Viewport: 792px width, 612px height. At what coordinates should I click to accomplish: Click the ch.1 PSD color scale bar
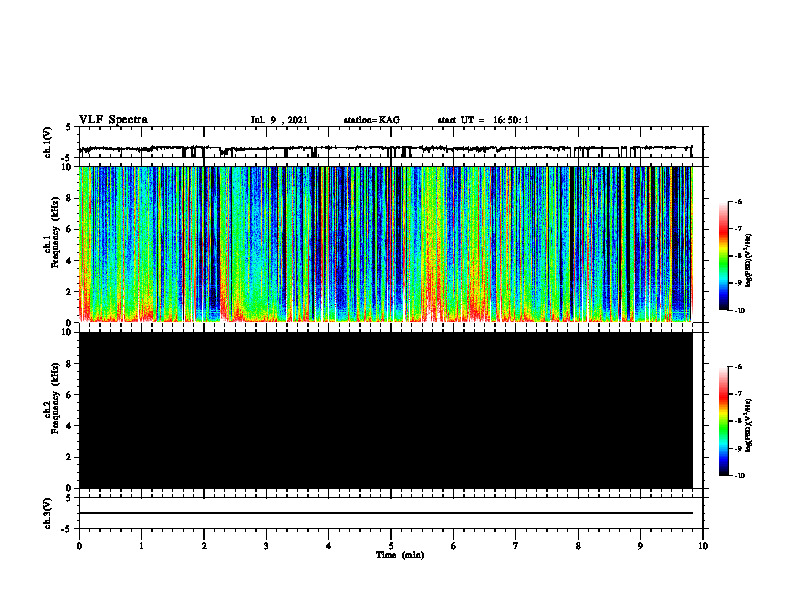pos(724,256)
